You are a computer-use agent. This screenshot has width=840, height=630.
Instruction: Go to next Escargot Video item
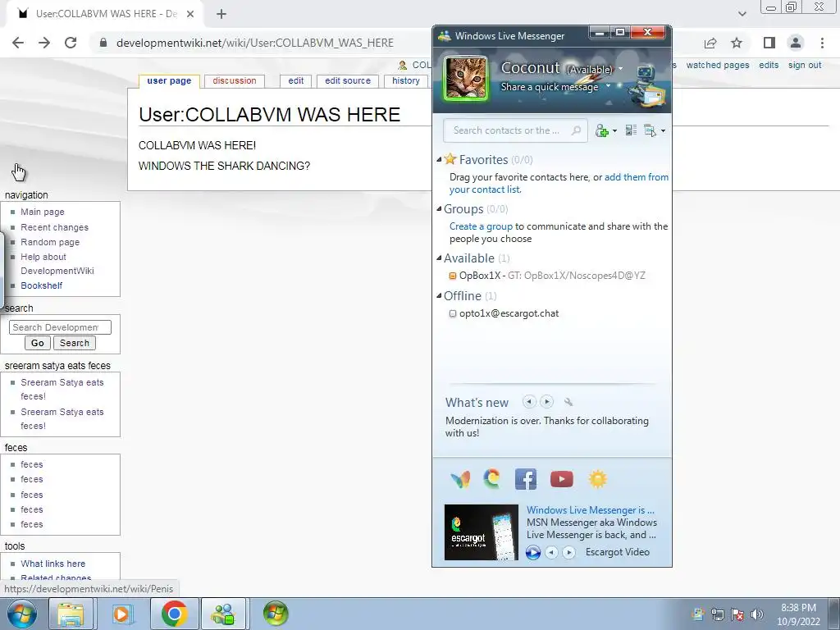pyautogui.click(x=569, y=552)
